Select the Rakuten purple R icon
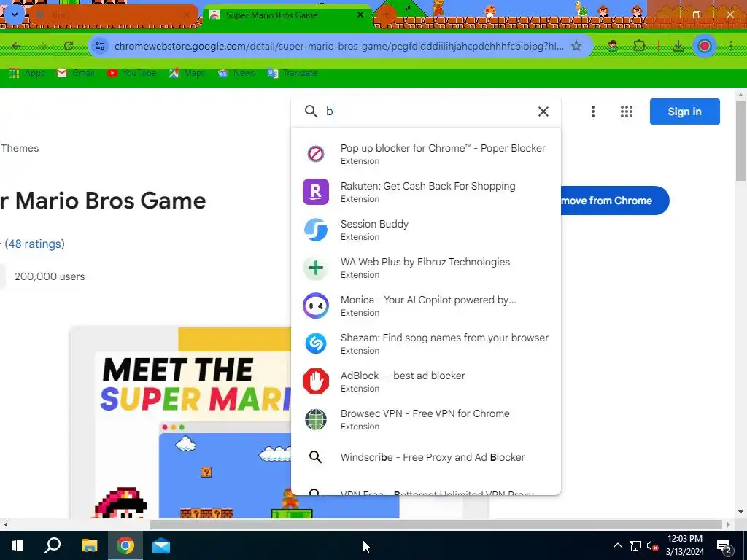 coord(315,192)
